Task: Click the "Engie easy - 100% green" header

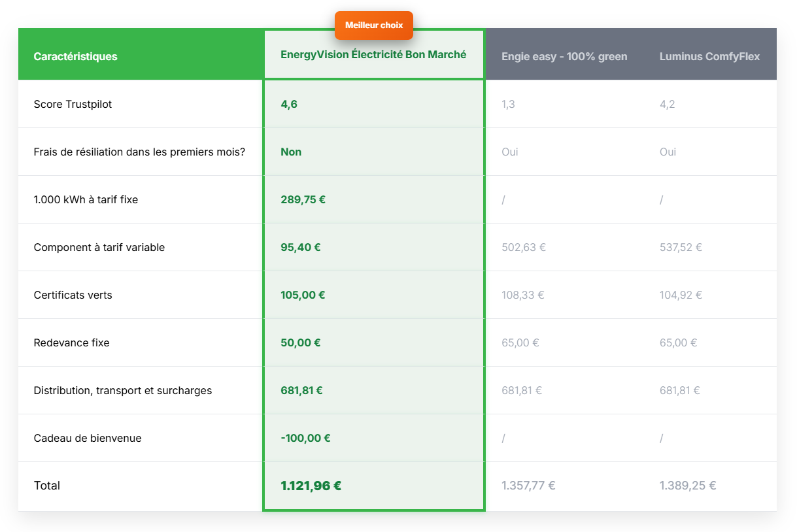Action: pyautogui.click(x=564, y=56)
